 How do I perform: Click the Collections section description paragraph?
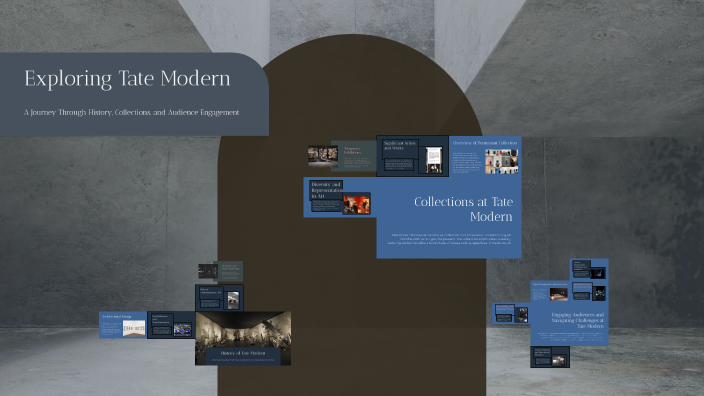(x=449, y=239)
